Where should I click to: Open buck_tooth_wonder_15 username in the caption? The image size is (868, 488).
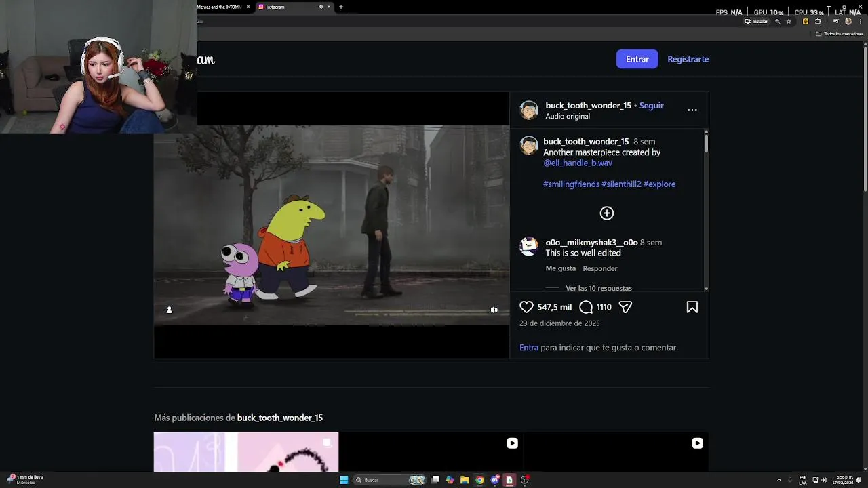tap(586, 142)
